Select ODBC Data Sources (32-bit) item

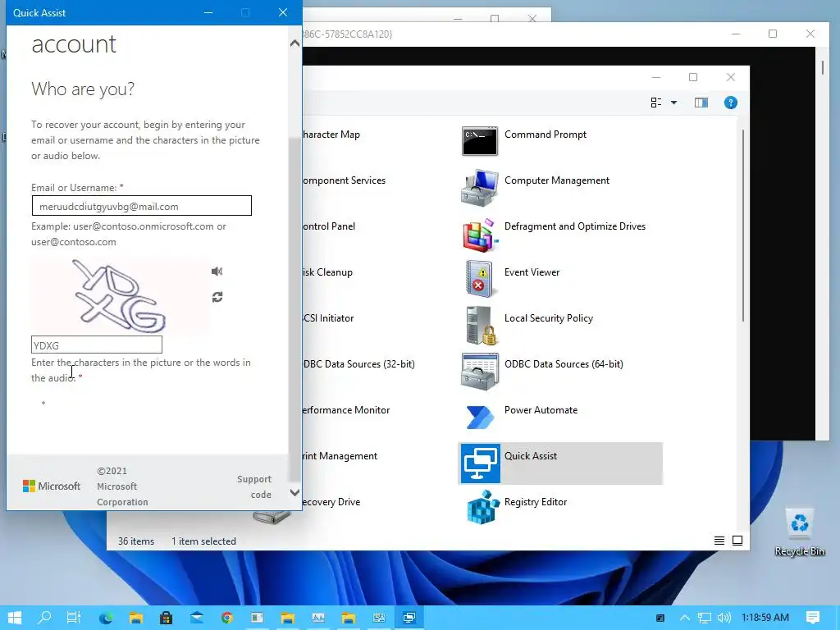click(x=358, y=364)
